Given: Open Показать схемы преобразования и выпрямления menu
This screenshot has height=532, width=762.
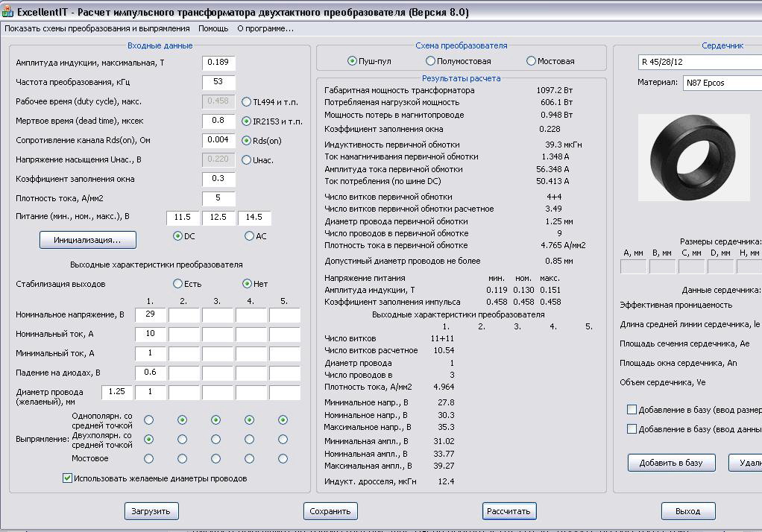Looking at the screenshot, I should [97, 28].
